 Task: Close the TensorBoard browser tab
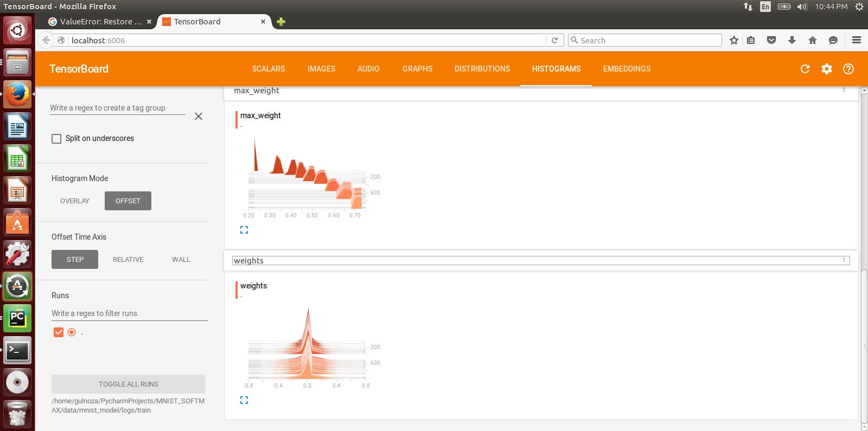pos(263,22)
